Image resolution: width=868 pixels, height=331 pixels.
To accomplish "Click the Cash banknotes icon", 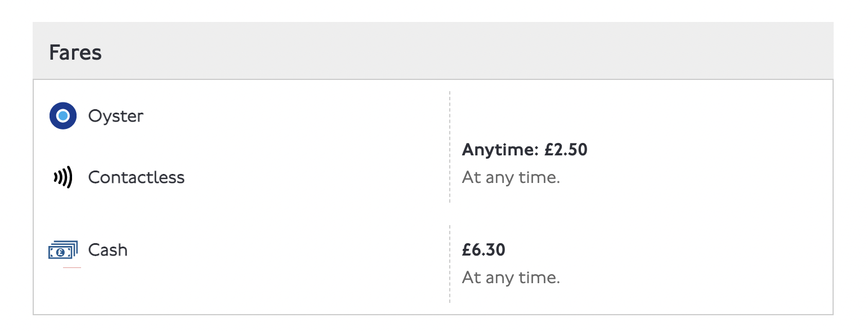I will point(62,250).
